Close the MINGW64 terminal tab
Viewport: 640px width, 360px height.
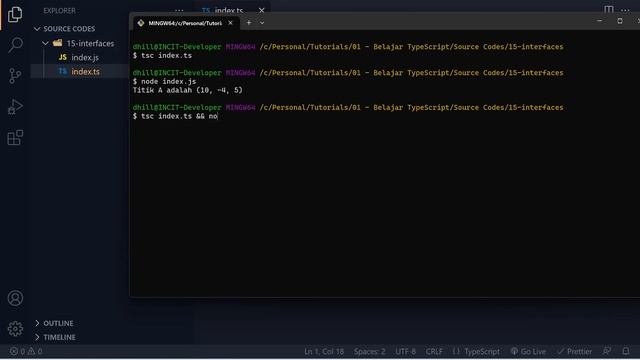pos(230,23)
